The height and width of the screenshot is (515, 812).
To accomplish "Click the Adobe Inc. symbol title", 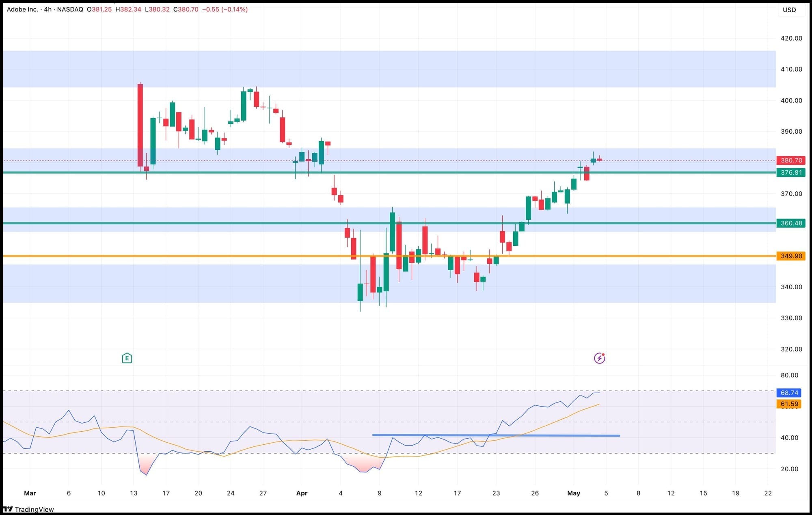I will pos(22,9).
